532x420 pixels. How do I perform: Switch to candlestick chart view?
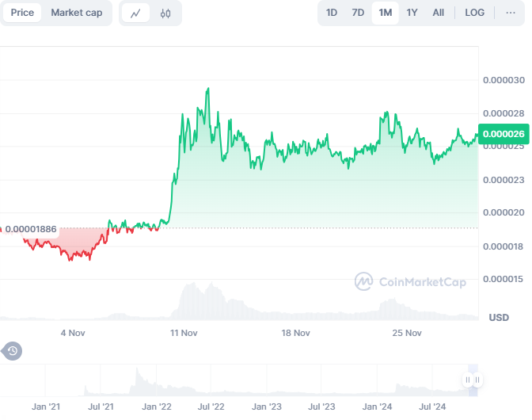(165, 13)
